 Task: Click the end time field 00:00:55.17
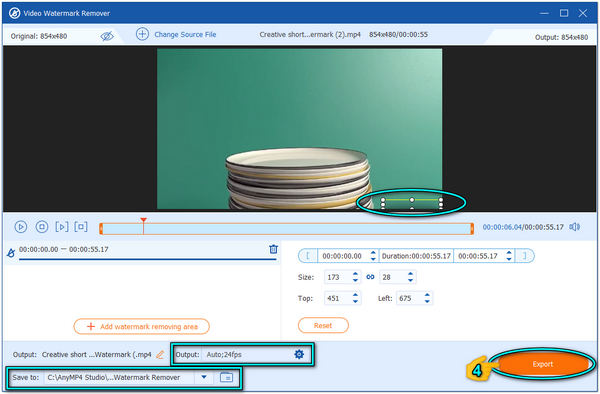point(478,256)
